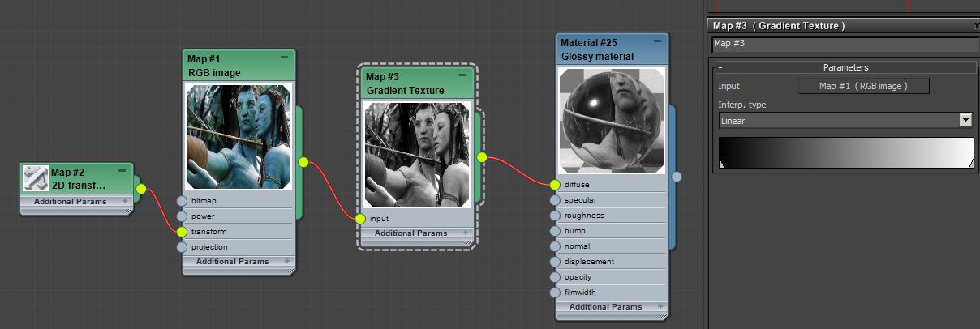Click the bump input socket on Glossy material

(x=555, y=231)
